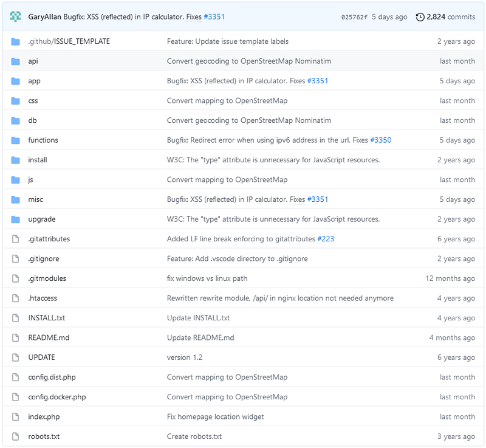Viewport: 486px width, 448px height.
Task: Open pull request #223 link
Action: click(x=326, y=239)
